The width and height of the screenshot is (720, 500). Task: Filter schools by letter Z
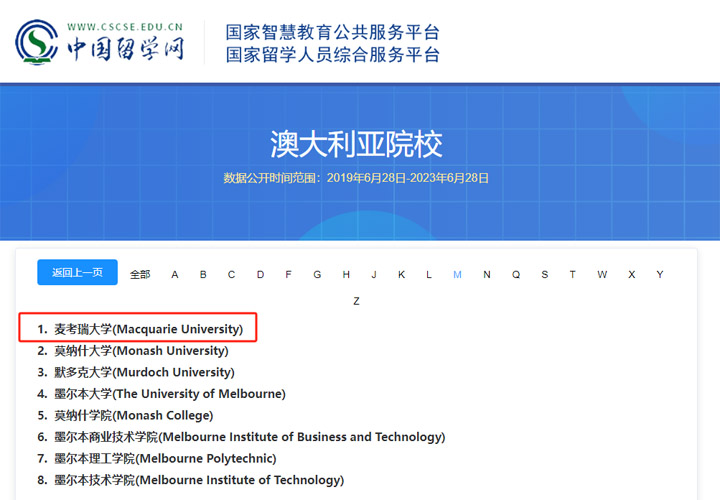pyautogui.click(x=356, y=301)
